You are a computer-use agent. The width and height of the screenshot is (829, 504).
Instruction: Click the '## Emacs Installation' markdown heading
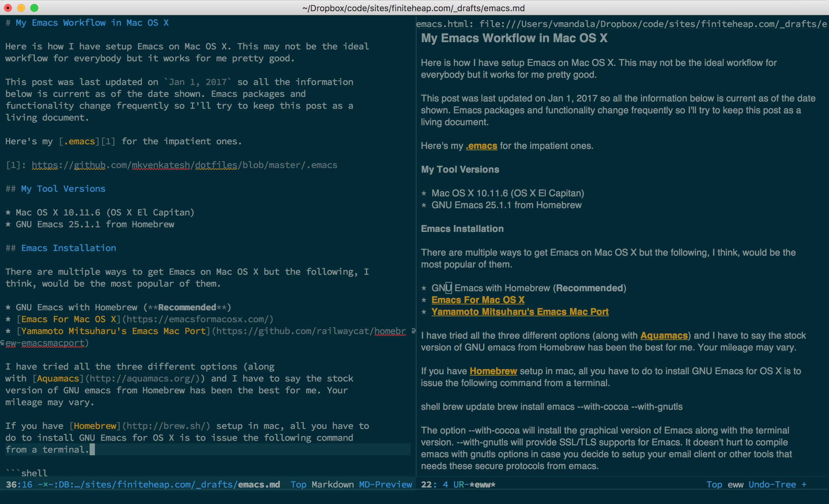[61, 248]
